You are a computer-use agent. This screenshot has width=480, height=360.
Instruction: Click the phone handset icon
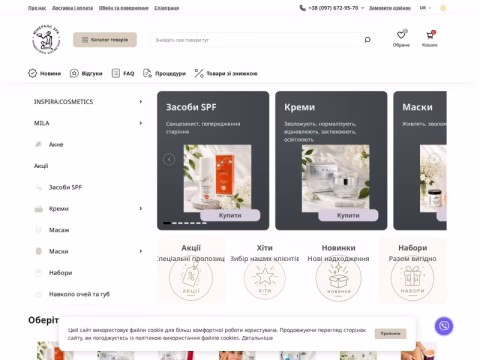point(302,8)
